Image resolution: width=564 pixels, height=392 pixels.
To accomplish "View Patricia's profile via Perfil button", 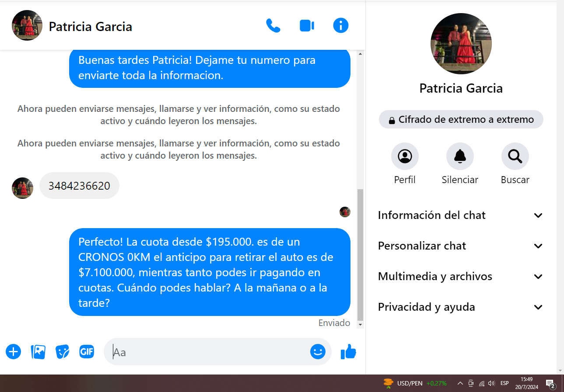I will (x=405, y=156).
